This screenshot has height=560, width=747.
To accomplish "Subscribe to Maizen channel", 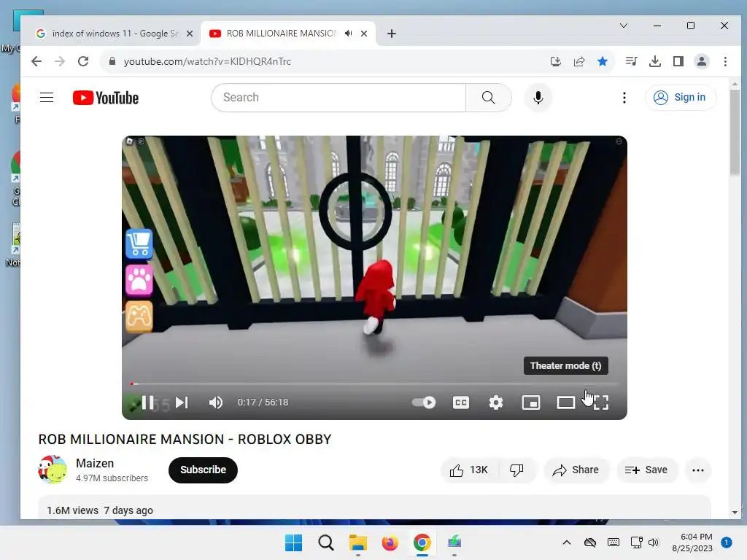I will pyautogui.click(x=203, y=470).
